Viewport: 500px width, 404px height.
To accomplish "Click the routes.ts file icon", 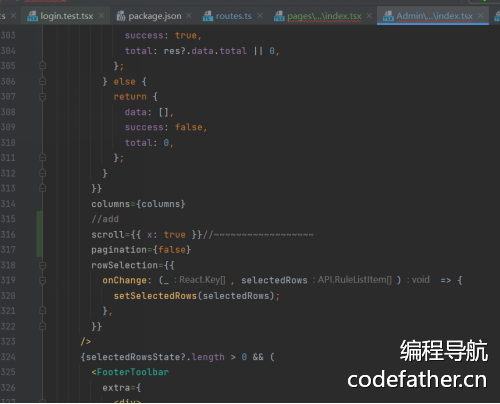I will tap(208, 16).
